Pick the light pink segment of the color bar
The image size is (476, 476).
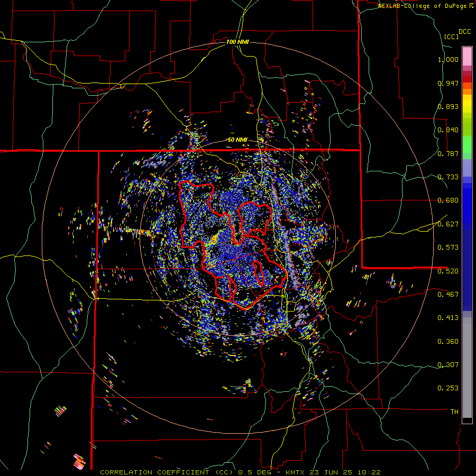click(467, 56)
